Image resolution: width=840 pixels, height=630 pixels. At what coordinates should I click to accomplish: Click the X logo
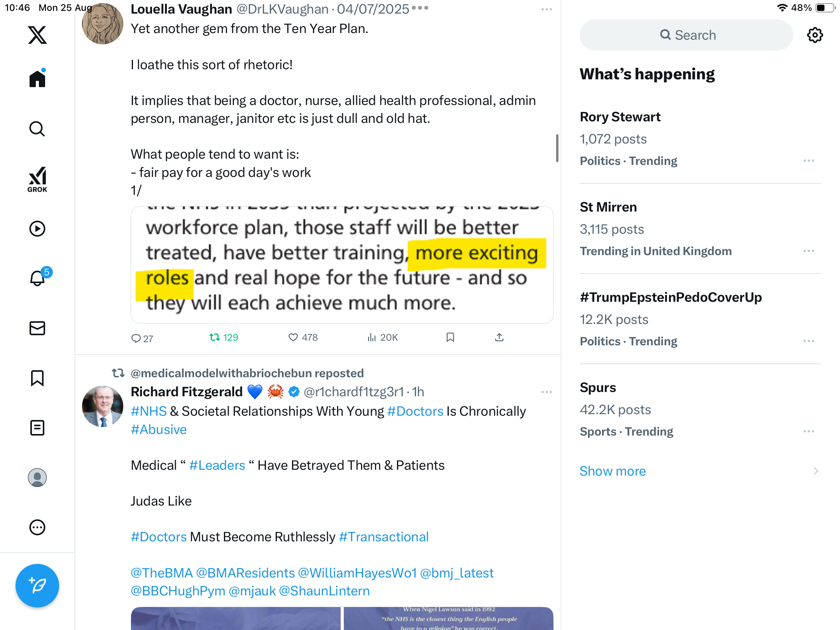pos(37,35)
